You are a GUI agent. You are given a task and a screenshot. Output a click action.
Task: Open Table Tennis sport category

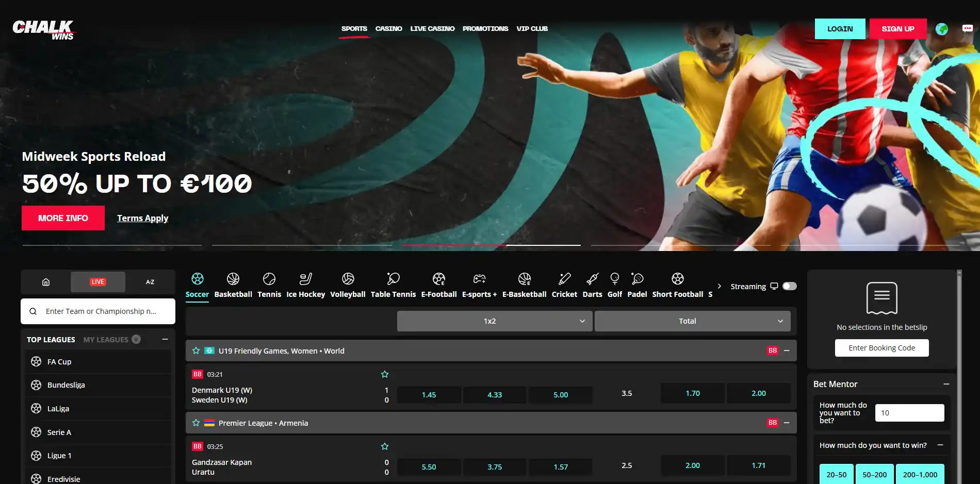[393, 286]
